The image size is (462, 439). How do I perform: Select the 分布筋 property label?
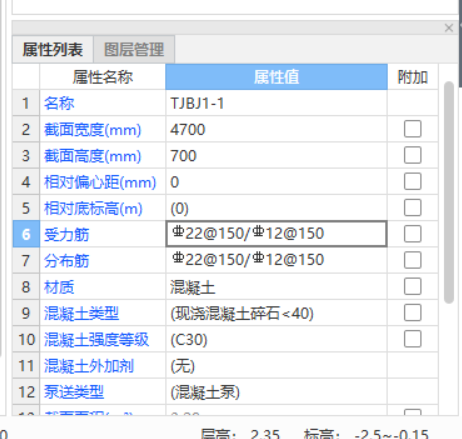(67, 261)
